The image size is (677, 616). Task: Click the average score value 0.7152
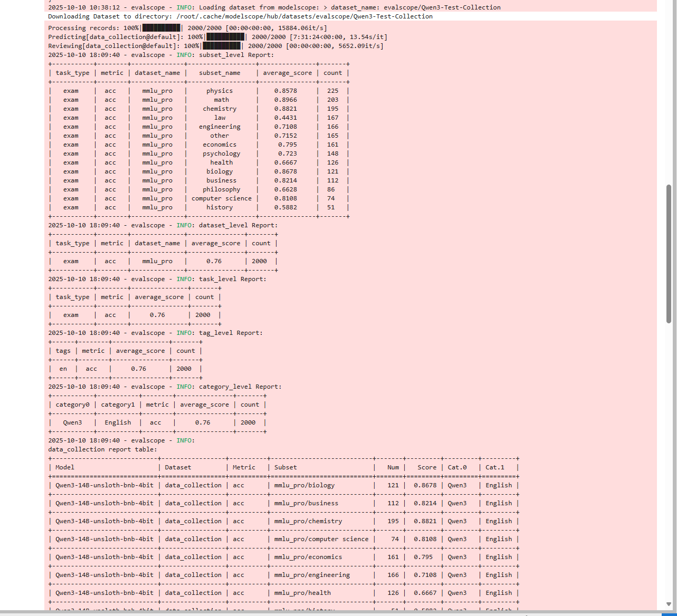[285, 136]
